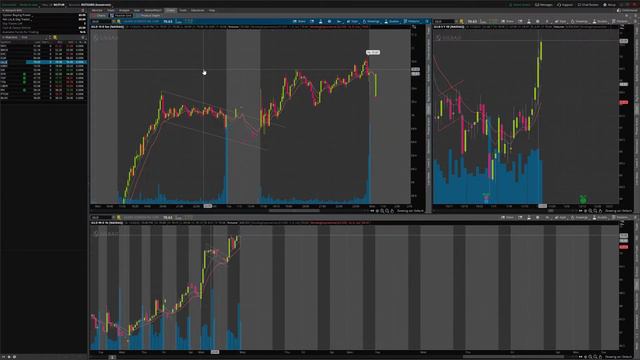Open Drawings menu in top-left chart
Screen dimensions: 640x360
[x=371, y=21]
